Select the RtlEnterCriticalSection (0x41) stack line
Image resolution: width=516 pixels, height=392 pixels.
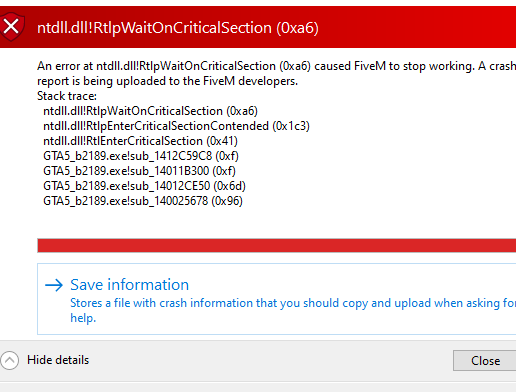point(140,141)
